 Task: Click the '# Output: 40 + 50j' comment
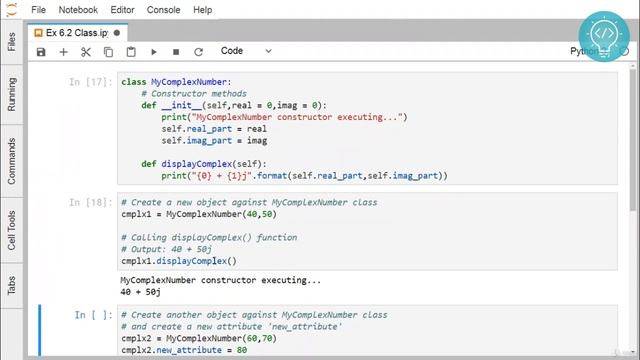tap(167, 249)
